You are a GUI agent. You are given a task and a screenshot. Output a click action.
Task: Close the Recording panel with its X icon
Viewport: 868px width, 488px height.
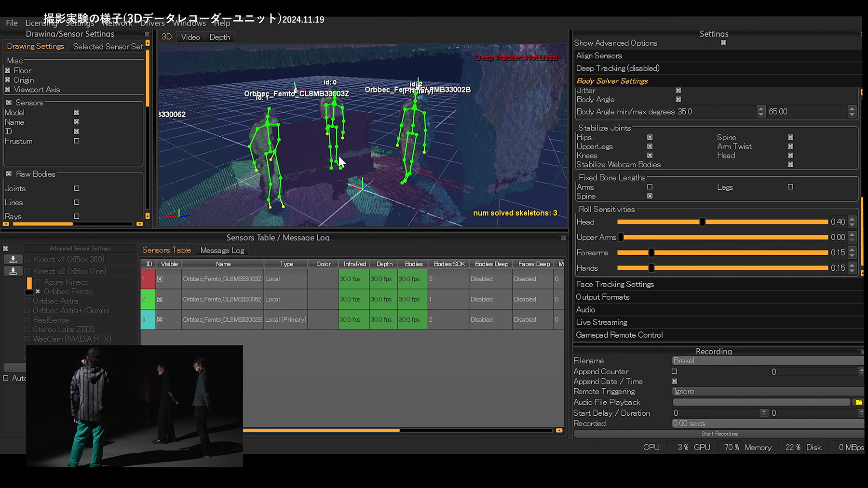tap(862, 352)
